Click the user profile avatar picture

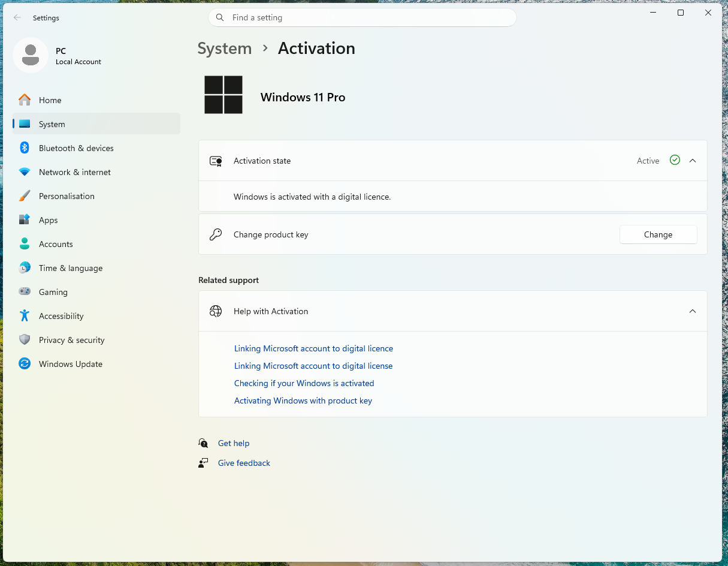(x=31, y=55)
